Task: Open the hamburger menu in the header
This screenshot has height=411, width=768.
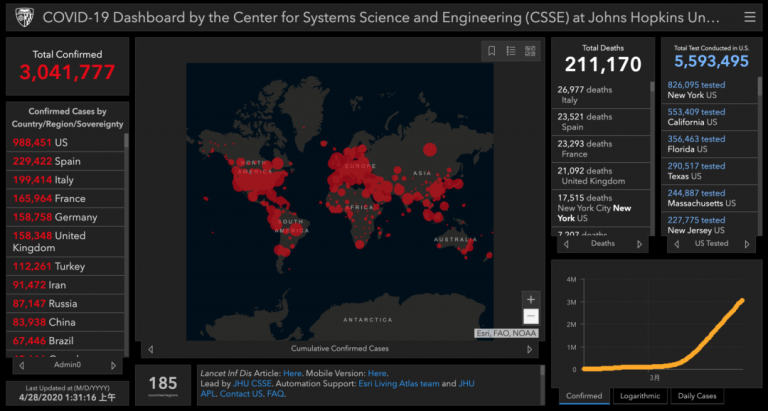Action: (749, 18)
